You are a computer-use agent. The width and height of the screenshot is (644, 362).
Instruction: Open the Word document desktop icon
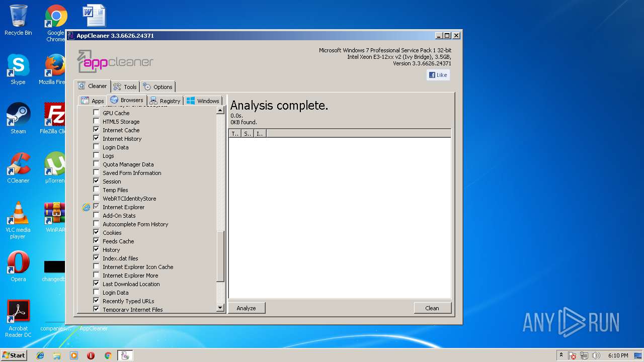94,16
